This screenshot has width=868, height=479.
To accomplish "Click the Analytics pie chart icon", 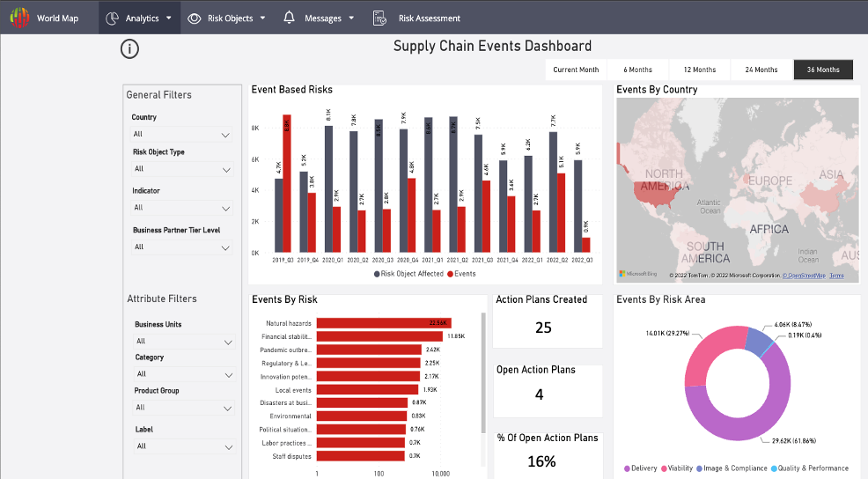I will 112,18.
